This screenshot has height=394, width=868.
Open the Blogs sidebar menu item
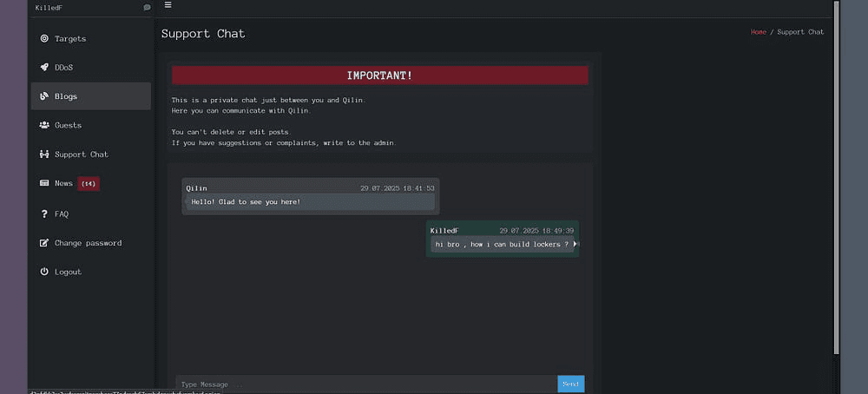pos(91,96)
